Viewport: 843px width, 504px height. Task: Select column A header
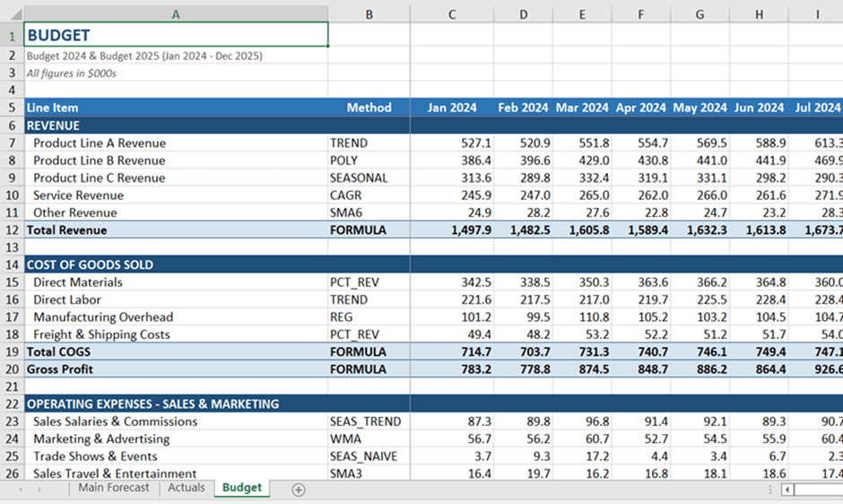pos(176,14)
